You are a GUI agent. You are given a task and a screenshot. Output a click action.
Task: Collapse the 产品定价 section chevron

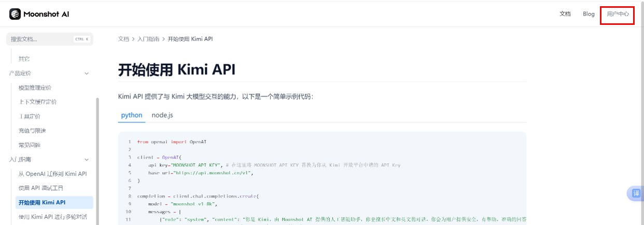[87, 73]
